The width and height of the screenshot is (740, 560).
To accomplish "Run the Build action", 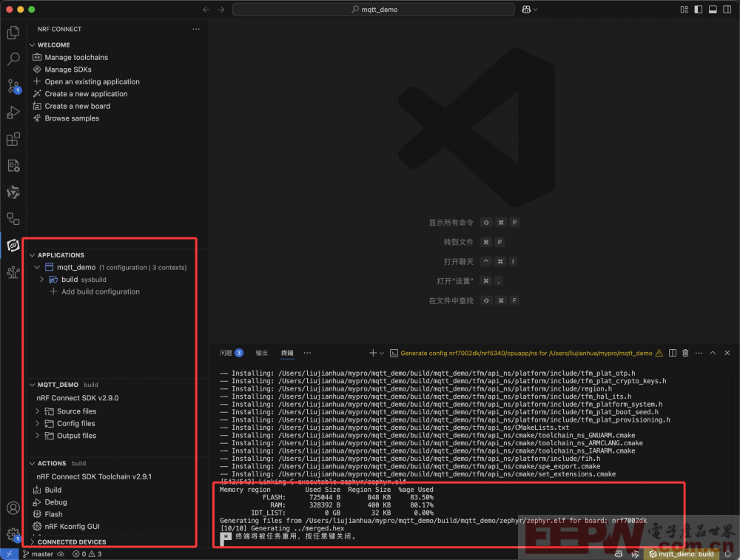I will 53,490.
